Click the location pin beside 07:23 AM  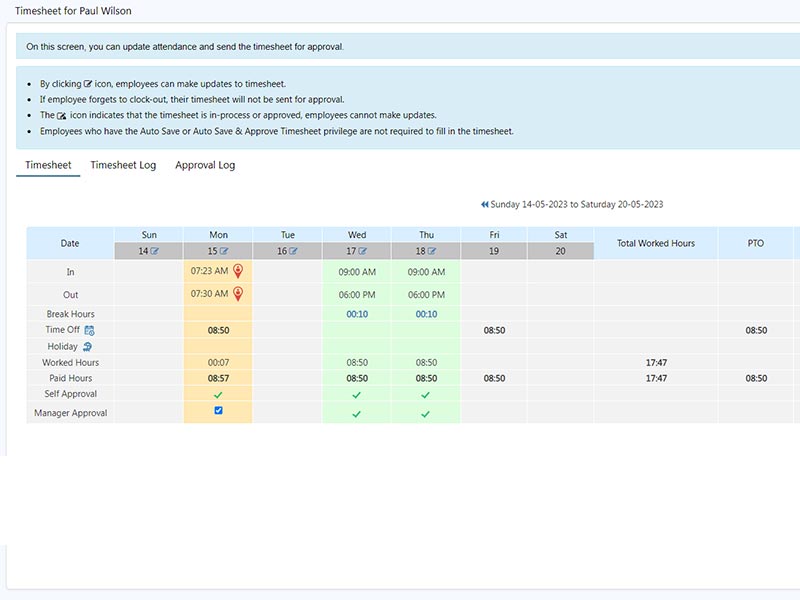pyautogui.click(x=238, y=271)
